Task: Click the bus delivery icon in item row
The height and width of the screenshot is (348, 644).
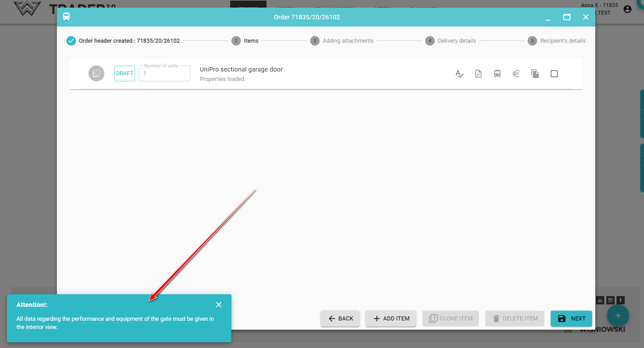Action: (497, 74)
